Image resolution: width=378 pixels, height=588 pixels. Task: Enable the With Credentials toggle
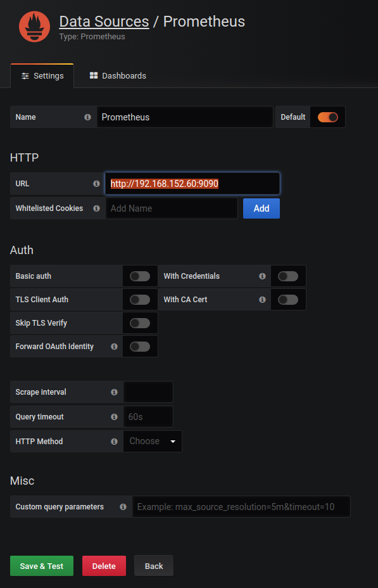pos(288,276)
